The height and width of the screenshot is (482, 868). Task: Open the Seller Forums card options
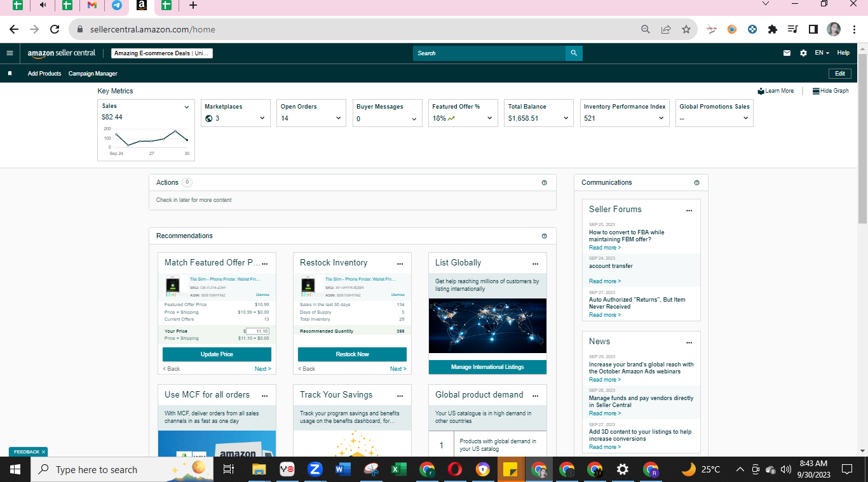click(x=689, y=210)
